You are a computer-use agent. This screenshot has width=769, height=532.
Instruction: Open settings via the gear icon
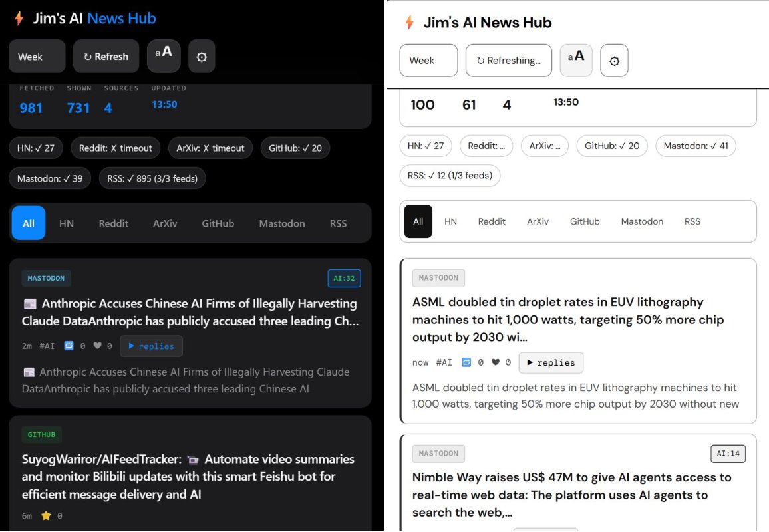(202, 57)
